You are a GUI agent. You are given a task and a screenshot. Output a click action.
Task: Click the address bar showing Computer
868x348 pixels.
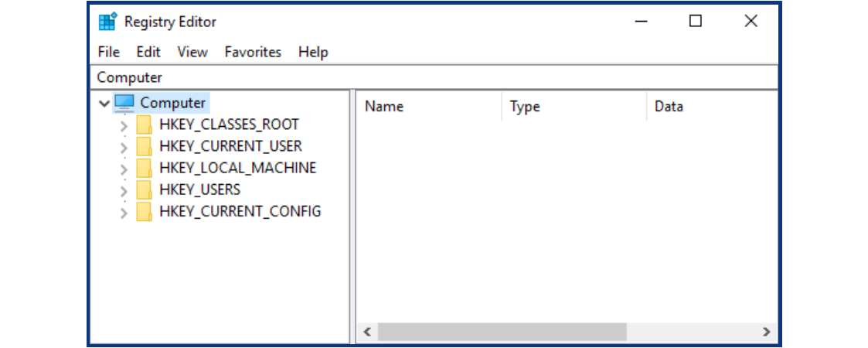pos(434,77)
